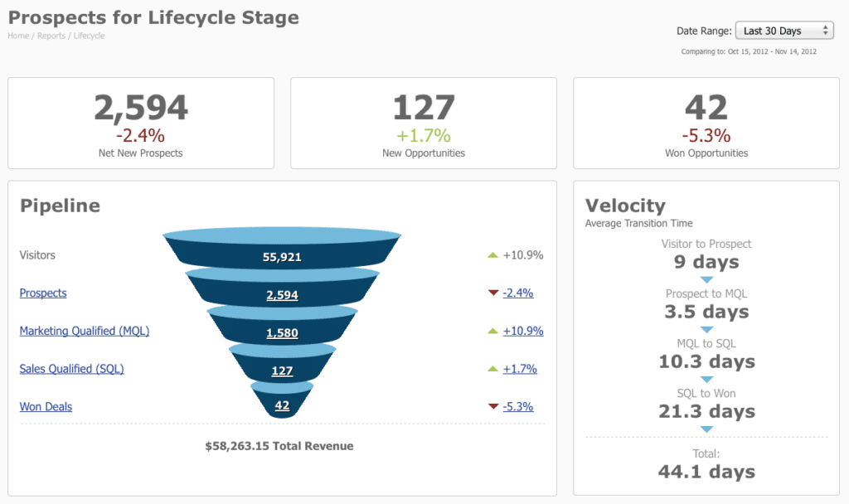The height and width of the screenshot is (504, 849).
Task: Click the -2.4% change link for Prospects
Action: pyautogui.click(x=519, y=293)
